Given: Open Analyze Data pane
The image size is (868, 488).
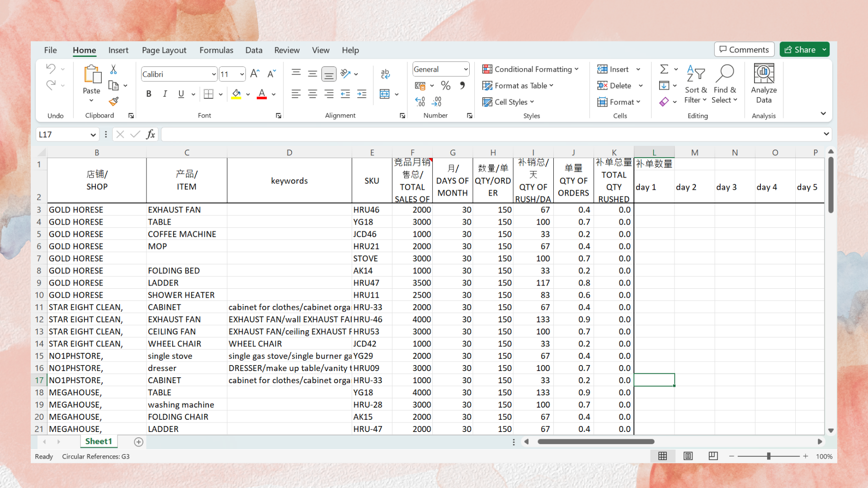Looking at the screenshot, I should tap(764, 84).
